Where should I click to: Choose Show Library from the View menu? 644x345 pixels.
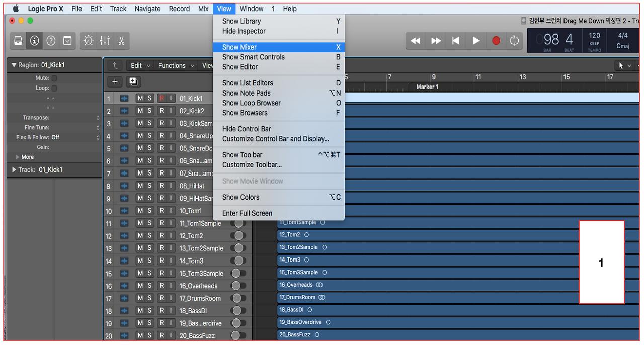coord(279,21)
